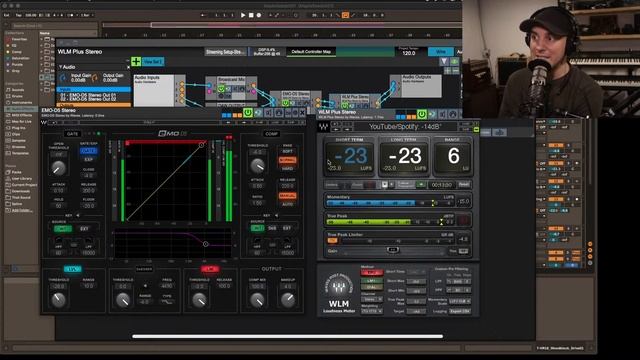The image size is (640, 360).
Task: Click the Export CSV logging button
Action: click(x=459, y=311)
